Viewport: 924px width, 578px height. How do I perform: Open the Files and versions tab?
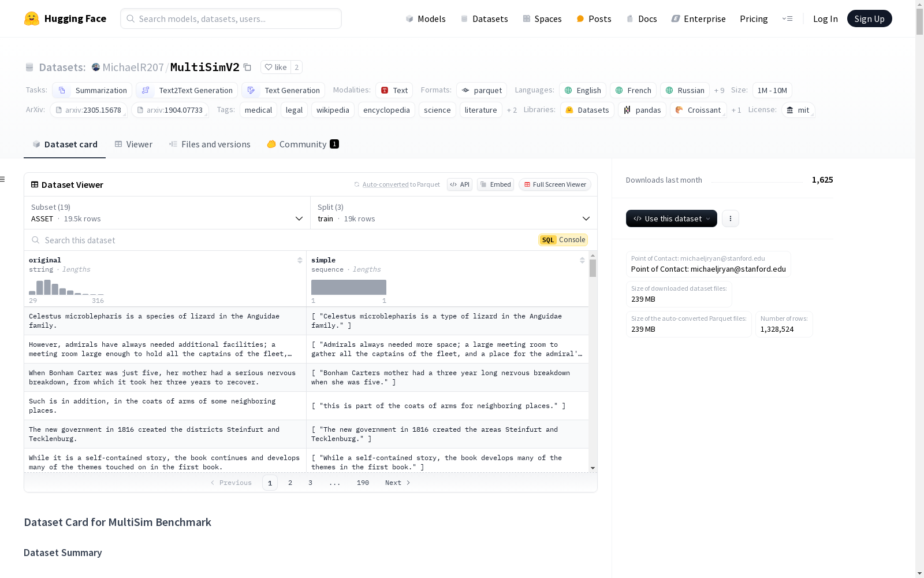click(210, 144)
